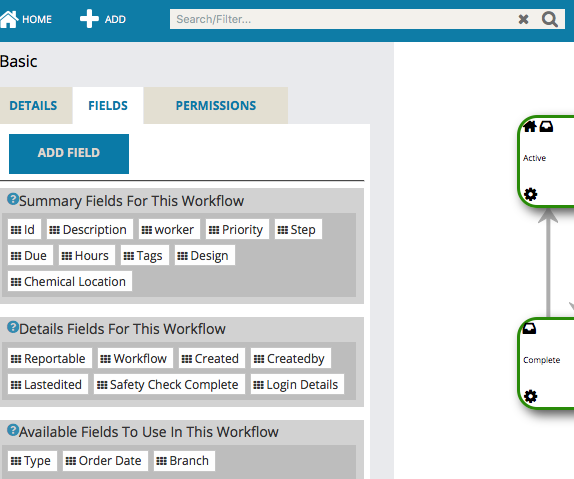
Task: Click the home icon on Active step
Action: (x=530, y=126)
